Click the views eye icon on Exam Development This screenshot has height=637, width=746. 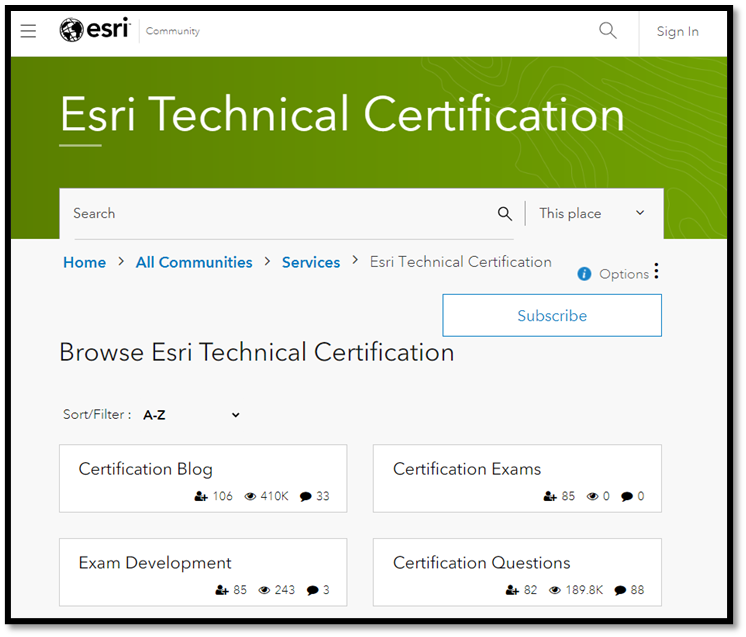[x=265, y=590]
